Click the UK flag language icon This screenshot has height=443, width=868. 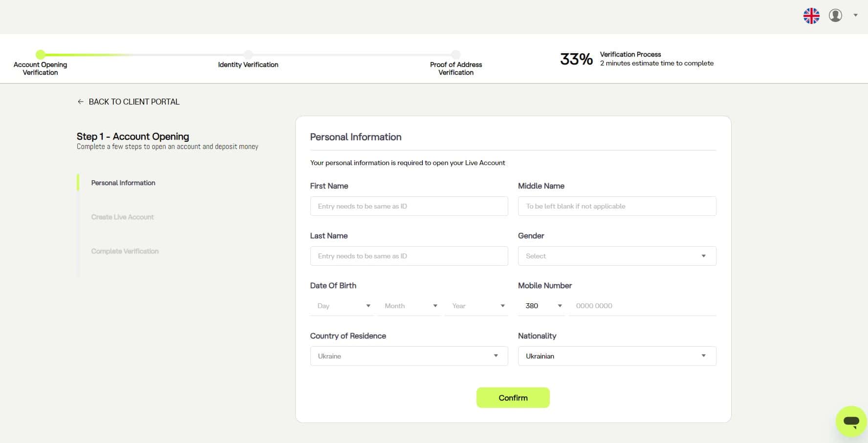811,16
